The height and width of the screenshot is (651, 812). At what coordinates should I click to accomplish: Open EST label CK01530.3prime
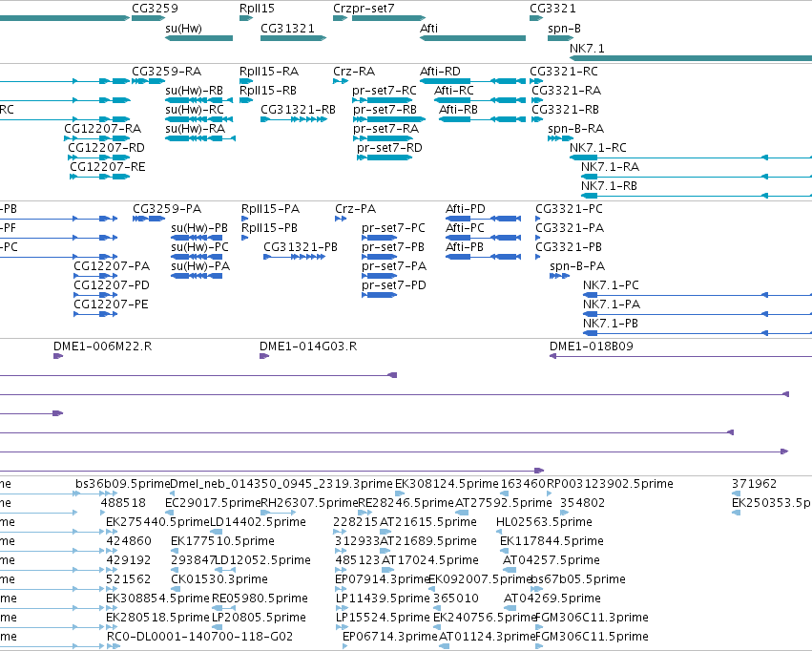219,579
